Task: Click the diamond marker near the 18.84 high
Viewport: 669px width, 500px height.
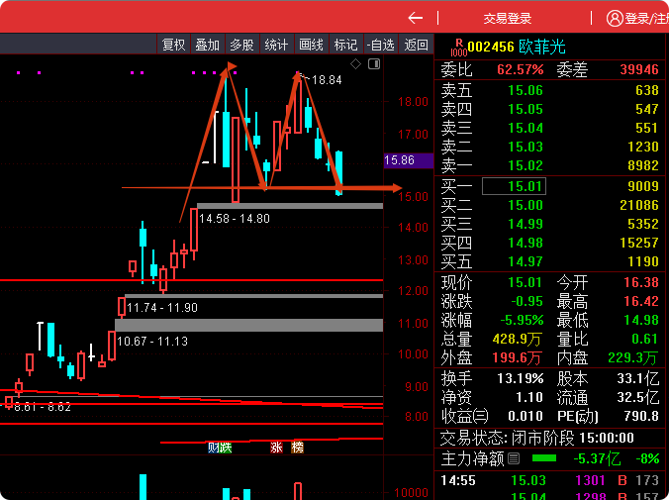Action: (355, 63)
